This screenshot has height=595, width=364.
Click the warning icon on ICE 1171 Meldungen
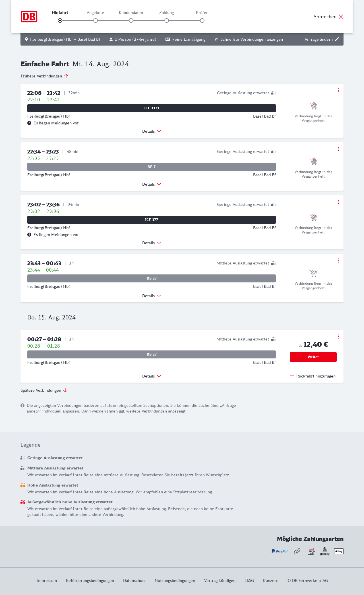(29, 123)
